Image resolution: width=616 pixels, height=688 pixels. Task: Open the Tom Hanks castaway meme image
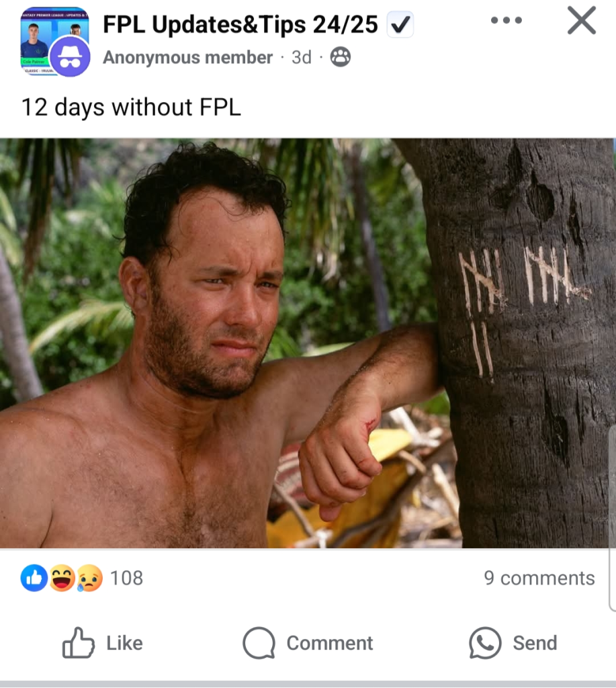tap(307, 343)
